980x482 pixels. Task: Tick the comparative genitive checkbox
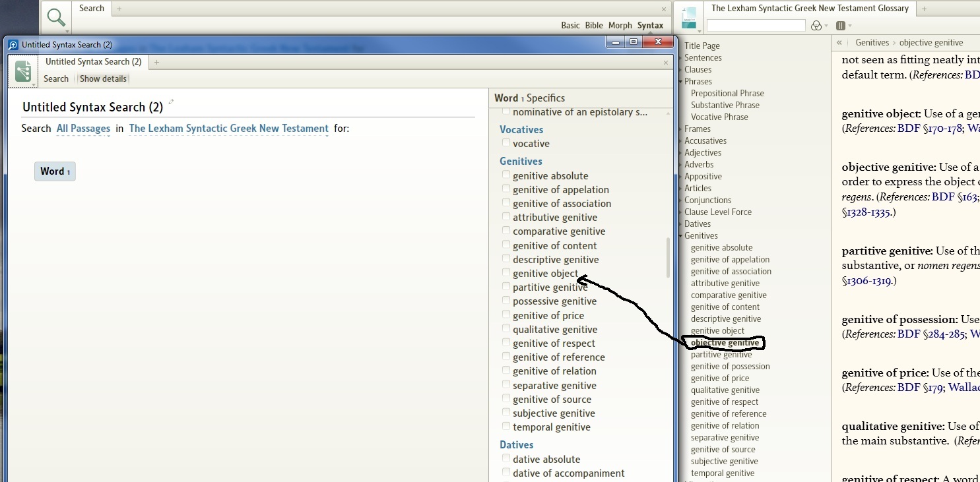pyautogui.click(x=506, y=231)
